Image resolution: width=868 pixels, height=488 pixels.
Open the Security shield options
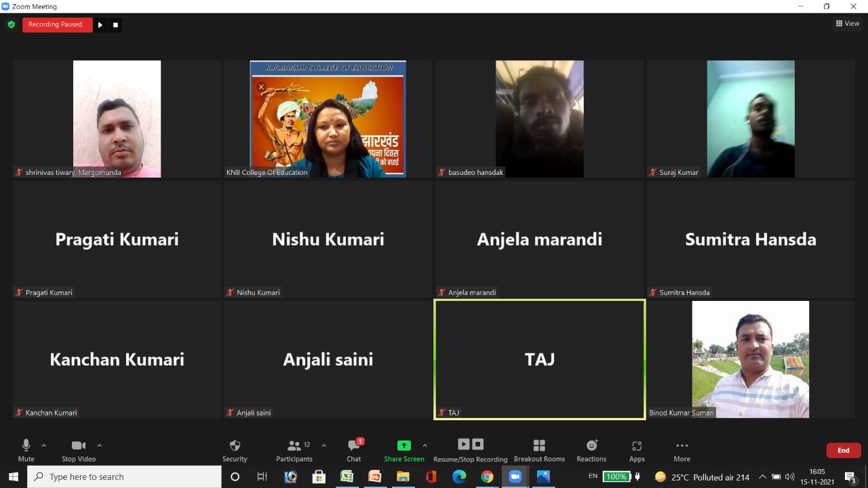coord(235,450)
